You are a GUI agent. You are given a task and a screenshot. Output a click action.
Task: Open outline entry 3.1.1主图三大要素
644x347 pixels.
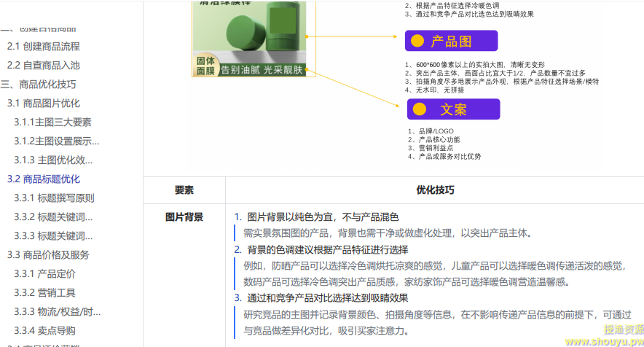click(52, 122)
